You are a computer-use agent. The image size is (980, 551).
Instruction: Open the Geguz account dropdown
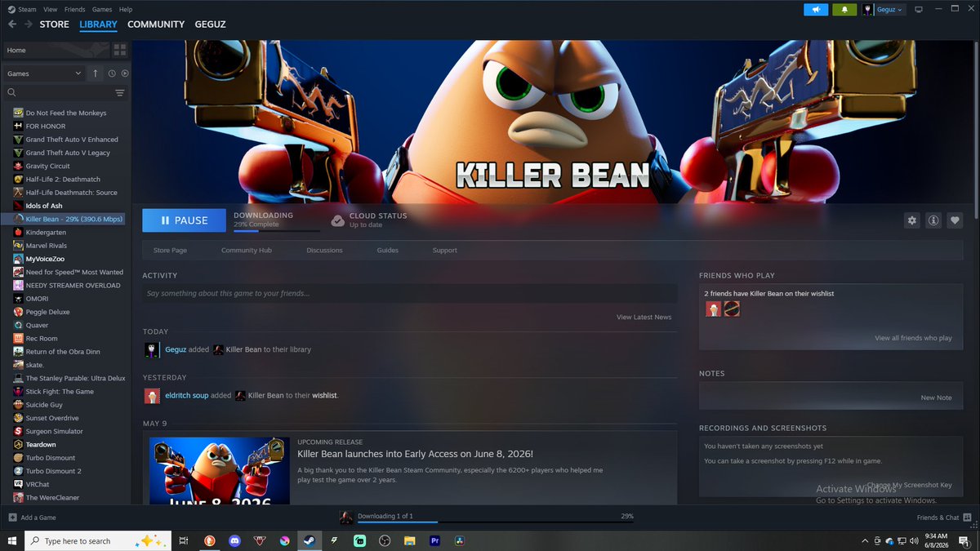click(x=883, y=10)
